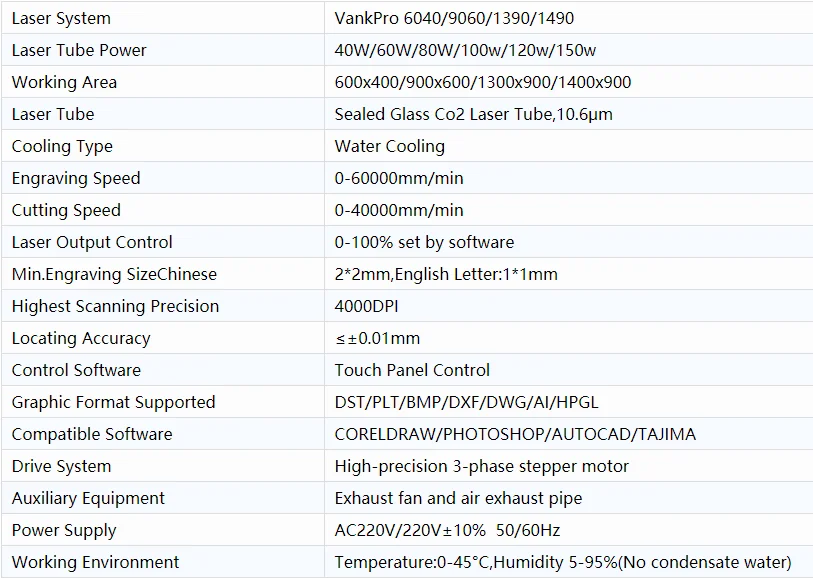Select the 'Laser System' label cell

click(x=163, y=18)
